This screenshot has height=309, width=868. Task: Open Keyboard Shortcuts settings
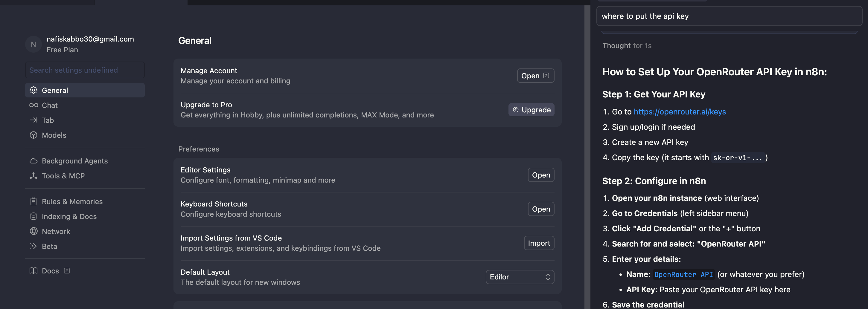point(540,209)
